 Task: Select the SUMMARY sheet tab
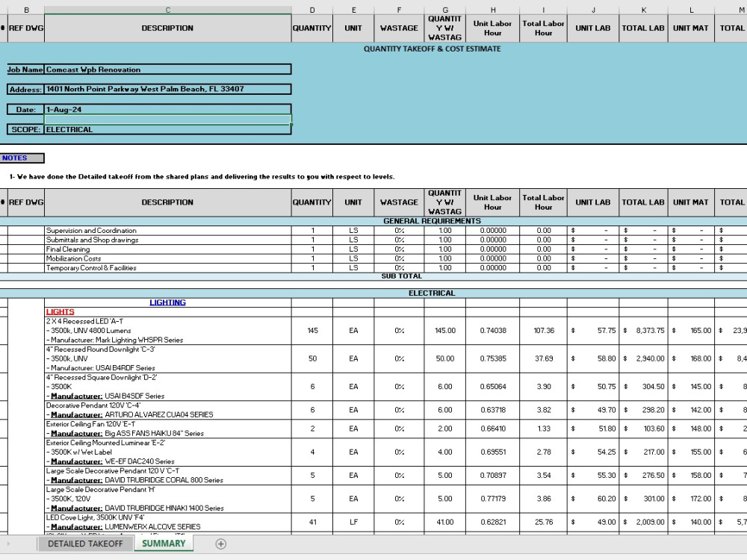click(x=164, y=544)
